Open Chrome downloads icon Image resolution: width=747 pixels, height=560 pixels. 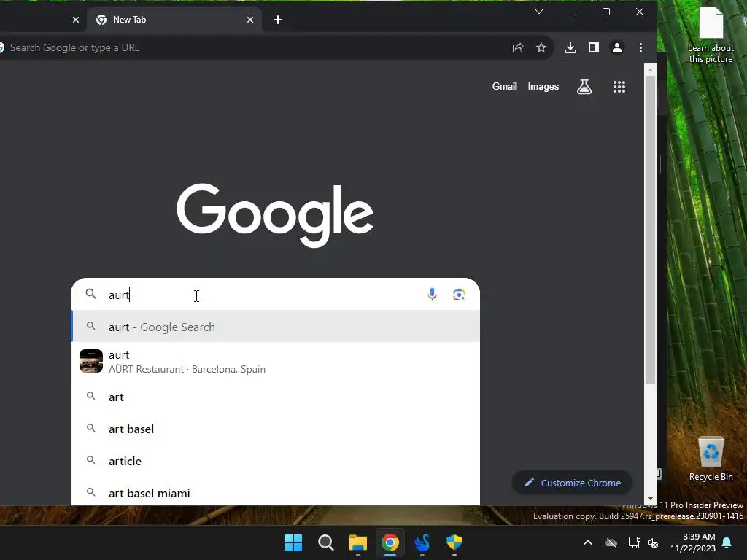click(x=570, y=47)
